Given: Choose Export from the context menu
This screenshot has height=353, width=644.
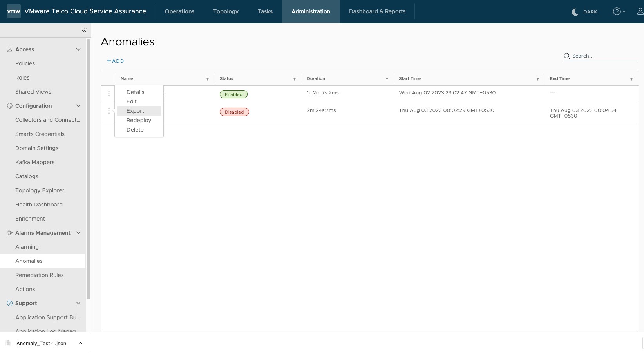Looking at the screenshot, I should 139,111.
